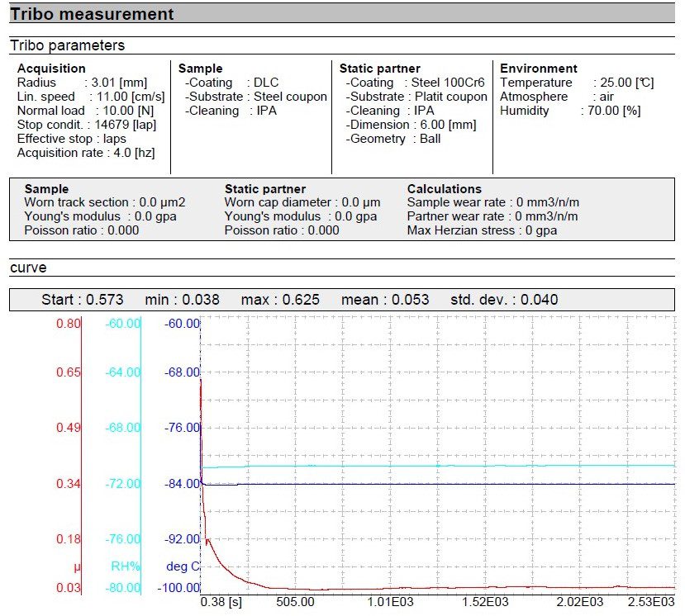
Task: Click the blue deg C axis label
Action: [x=183, y=566]
